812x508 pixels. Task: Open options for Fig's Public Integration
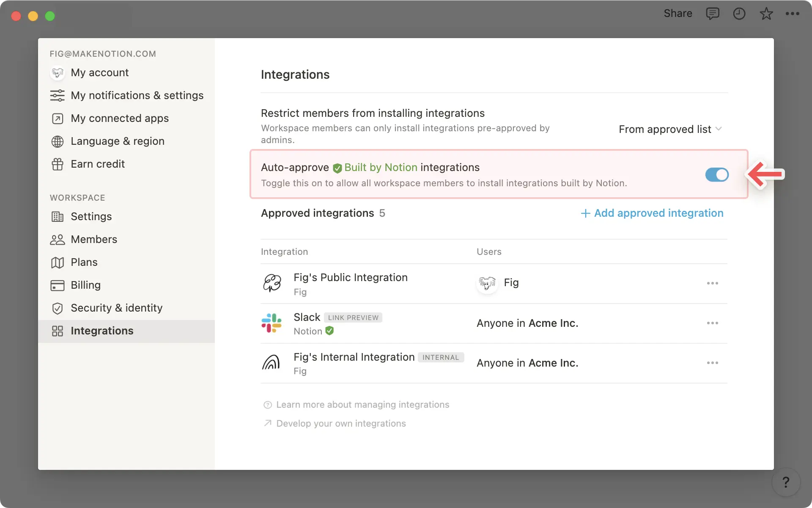coord(712,283)
